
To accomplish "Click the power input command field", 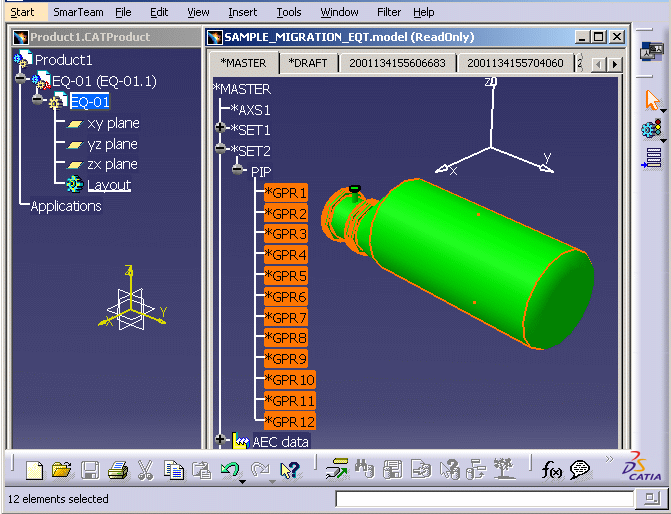I will (x=484, y=499).
